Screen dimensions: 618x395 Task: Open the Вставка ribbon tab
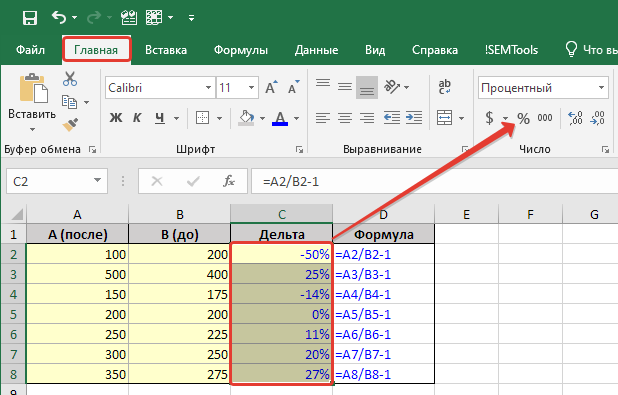point(166,50)
